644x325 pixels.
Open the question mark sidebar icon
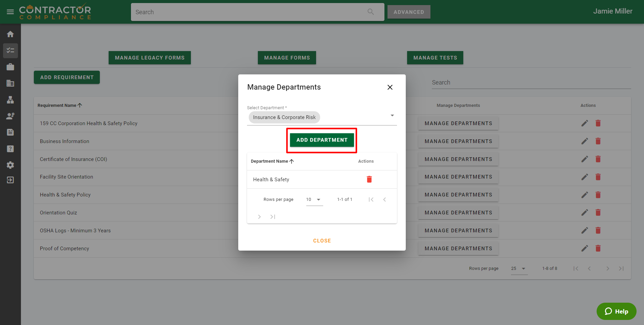click(x=10, y=149)
